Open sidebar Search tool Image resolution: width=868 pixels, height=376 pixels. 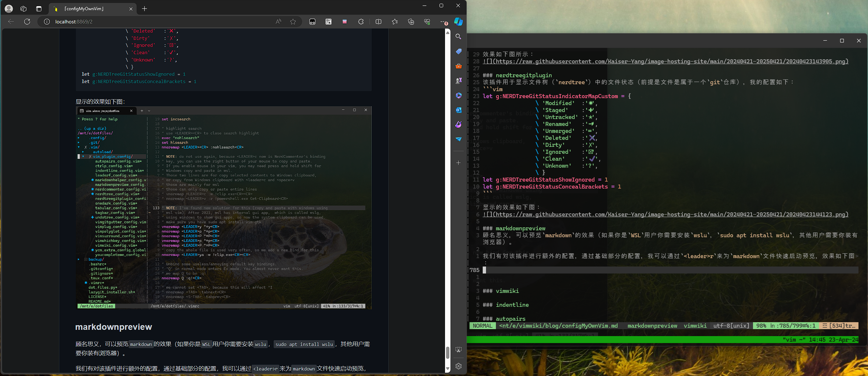tap(459, 37)
